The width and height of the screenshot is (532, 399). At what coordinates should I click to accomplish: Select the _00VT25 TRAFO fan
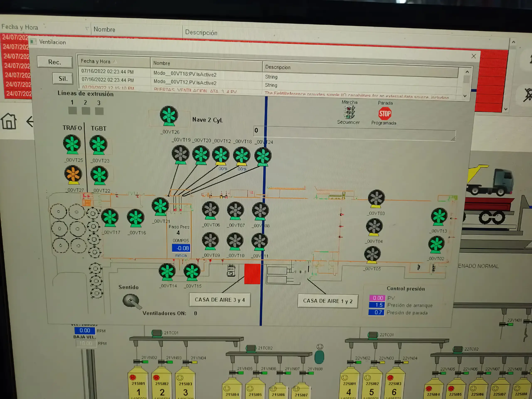pos(72,144)
